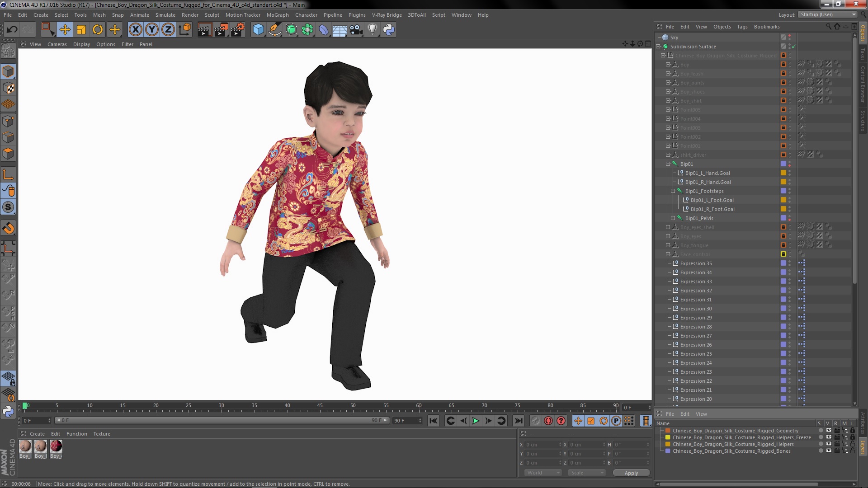Switch to Polygons mode
This screenshot has width=868, height=488.
(x=8, y=154)
